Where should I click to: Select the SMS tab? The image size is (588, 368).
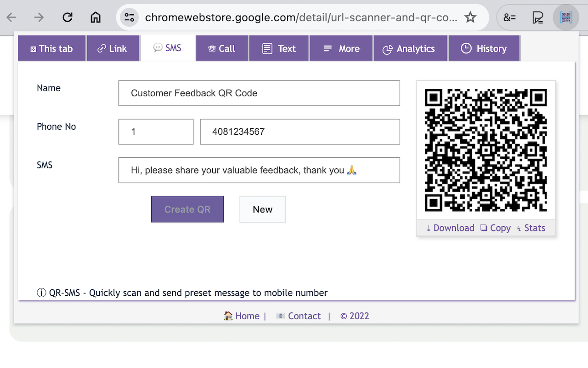pos(168,48)
